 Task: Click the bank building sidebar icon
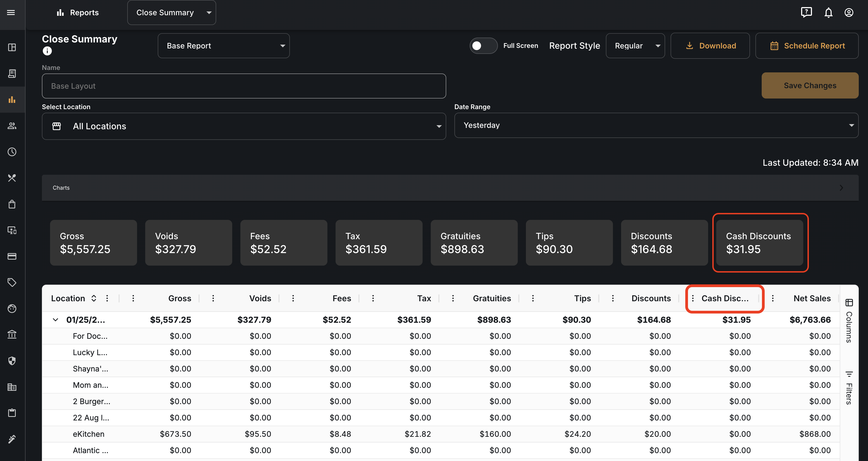(x=12, y=334)
